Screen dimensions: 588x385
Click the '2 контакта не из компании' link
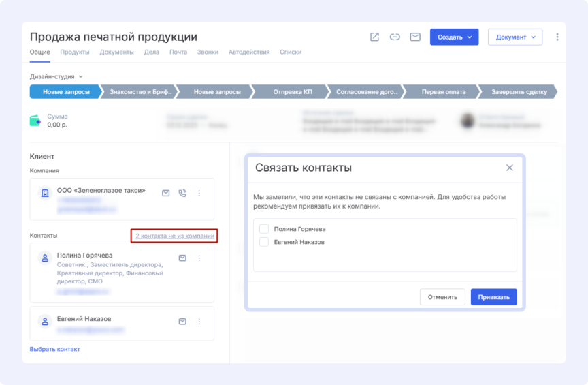pyautogui.click(x=175, y=236)
